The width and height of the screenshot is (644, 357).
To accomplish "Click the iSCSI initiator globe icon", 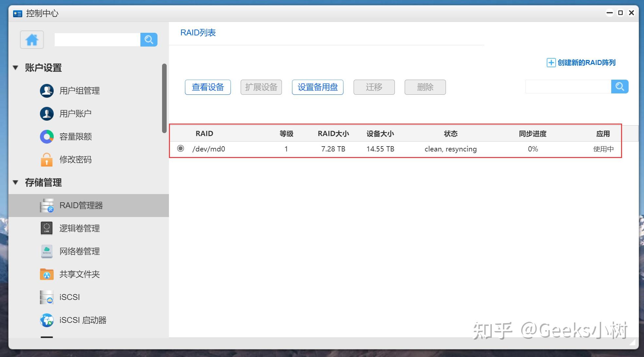I will (47, 320).
